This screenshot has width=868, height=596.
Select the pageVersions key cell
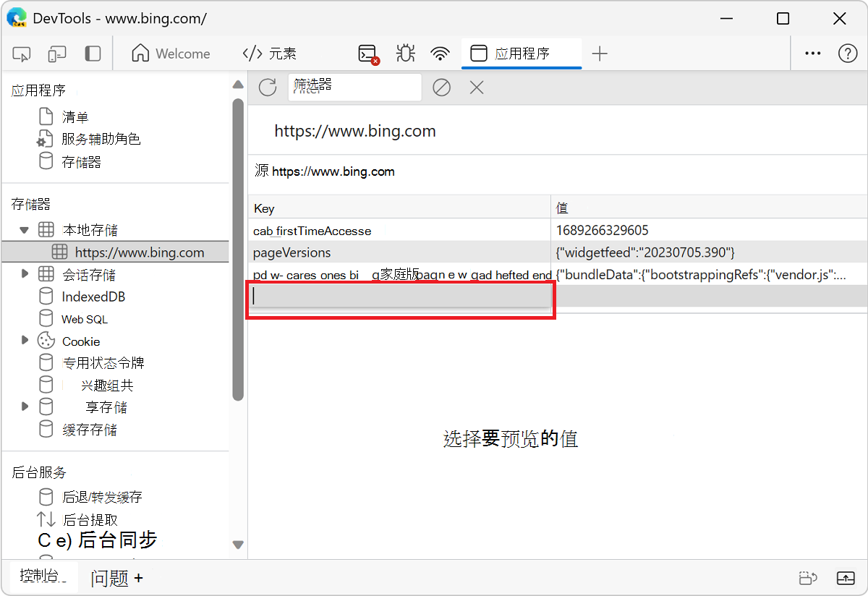399,252
